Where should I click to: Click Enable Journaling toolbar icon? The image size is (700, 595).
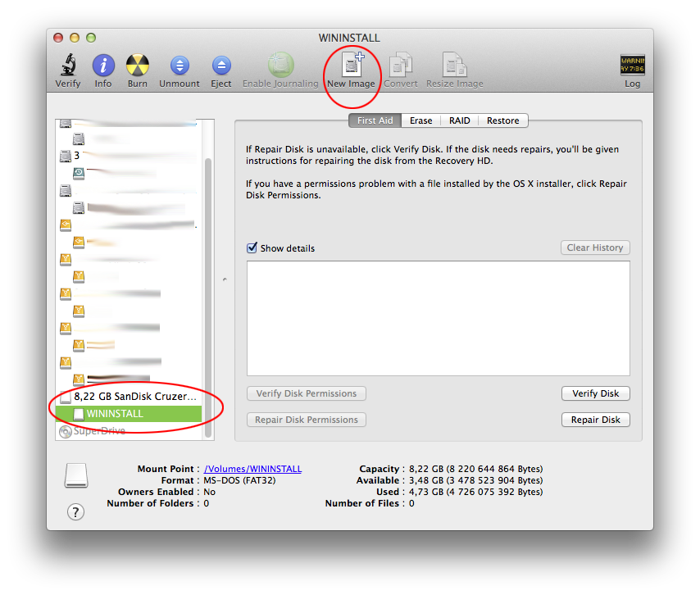click(x=280, y=65)
